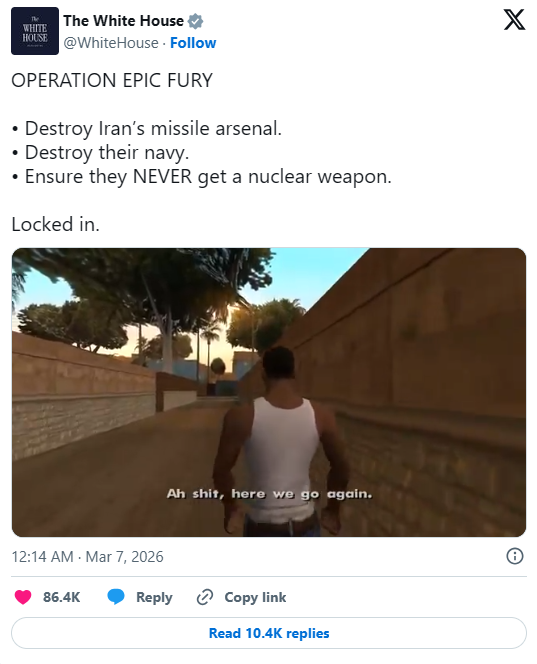Click the Reply text label
Image resolution: width=537 pixels, height=664 pixels.
[154, 597]
